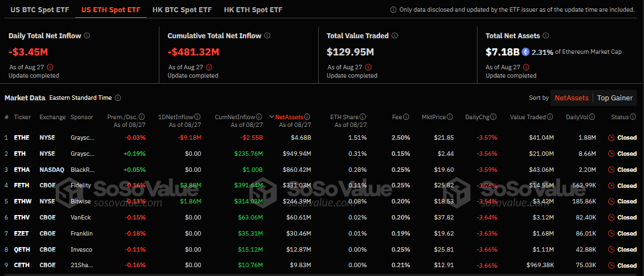Viewport: 644px width, 276px height.
Task: Click info icon beside NetAssets column header
Action: pos(307,117)
